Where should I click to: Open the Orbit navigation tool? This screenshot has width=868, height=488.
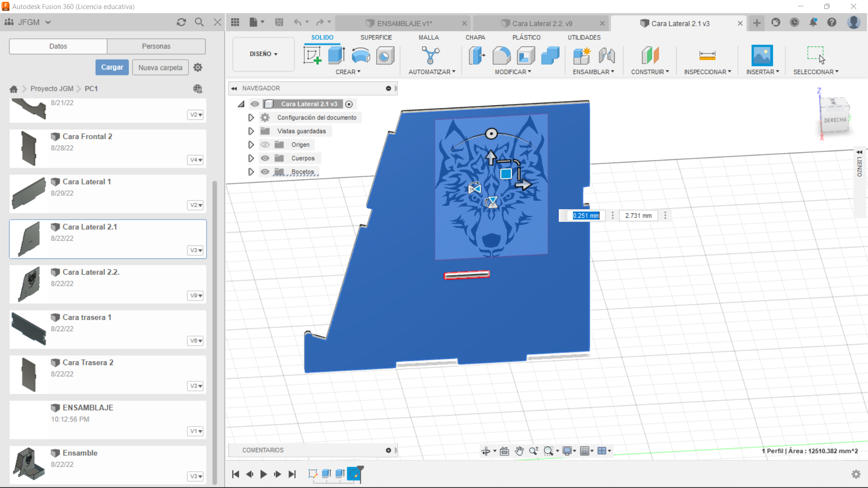tap(486, 451)
